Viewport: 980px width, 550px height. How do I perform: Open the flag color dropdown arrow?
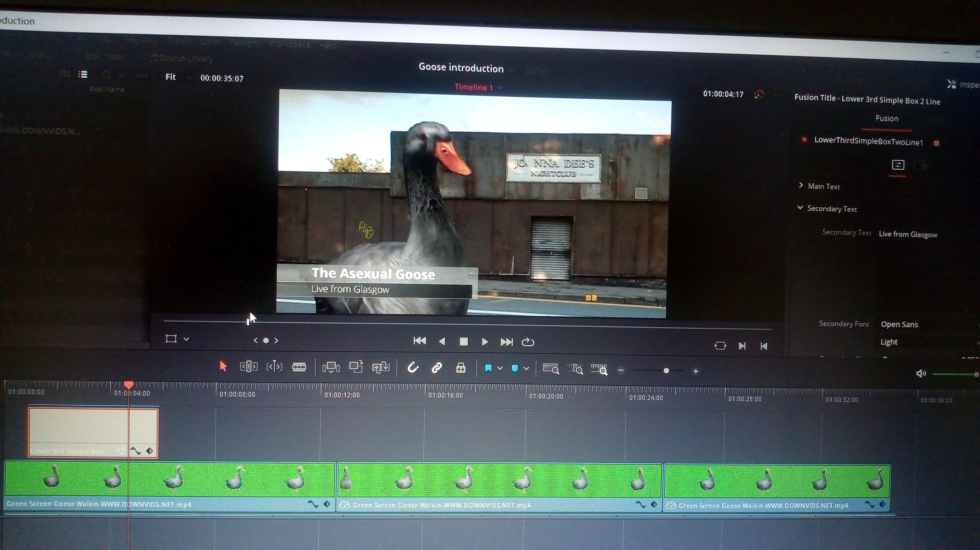[x=500, y=368]
